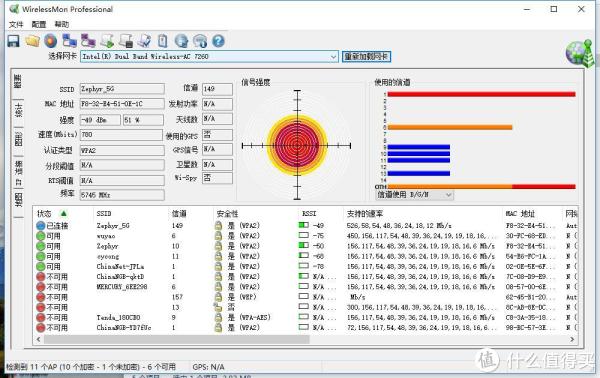Viewport: 600px width, 378px height.
Task: Click the blue network computers toolbar icon
Action: (x=69, y=41)
